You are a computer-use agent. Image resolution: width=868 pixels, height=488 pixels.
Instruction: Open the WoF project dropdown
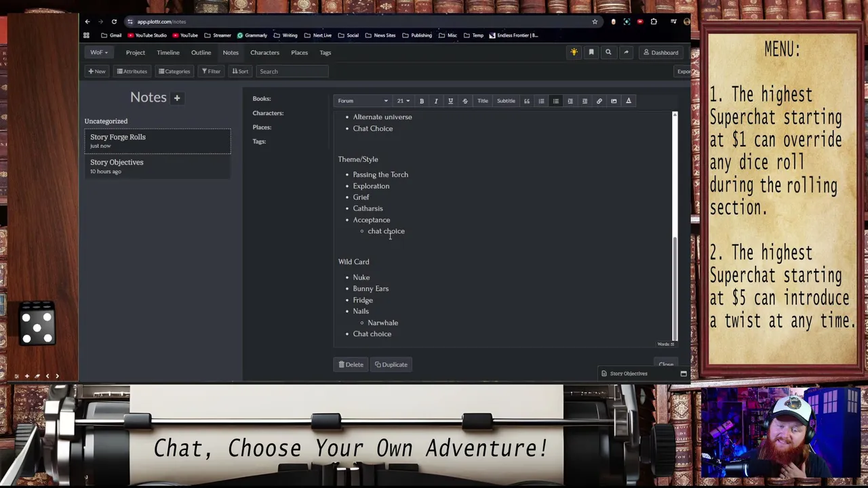[99, 52]
